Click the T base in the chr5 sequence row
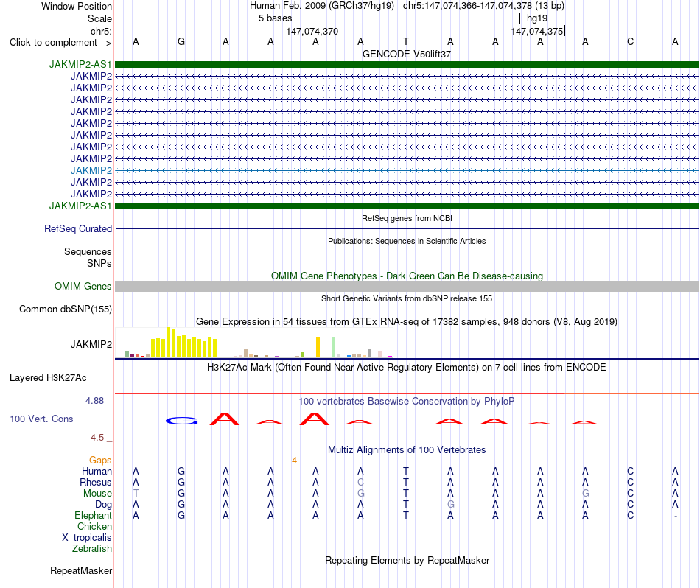The image size is (700, 588). click(x=405, y=41)
